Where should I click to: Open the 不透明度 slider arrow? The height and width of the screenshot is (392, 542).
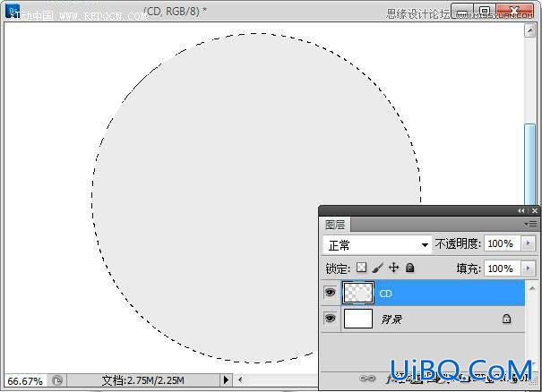click(528, 243)
